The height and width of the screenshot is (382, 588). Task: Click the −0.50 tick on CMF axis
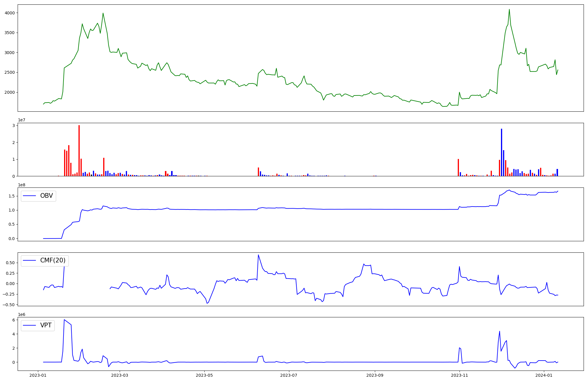9,305
